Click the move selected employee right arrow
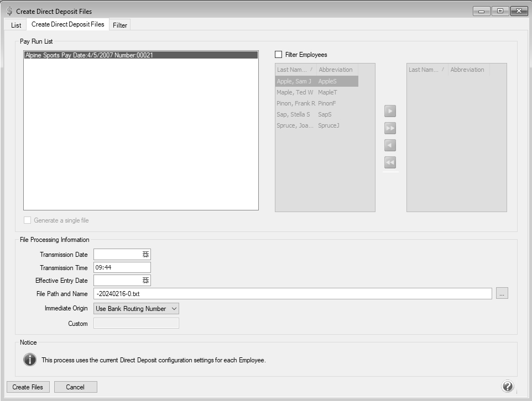 390,112
